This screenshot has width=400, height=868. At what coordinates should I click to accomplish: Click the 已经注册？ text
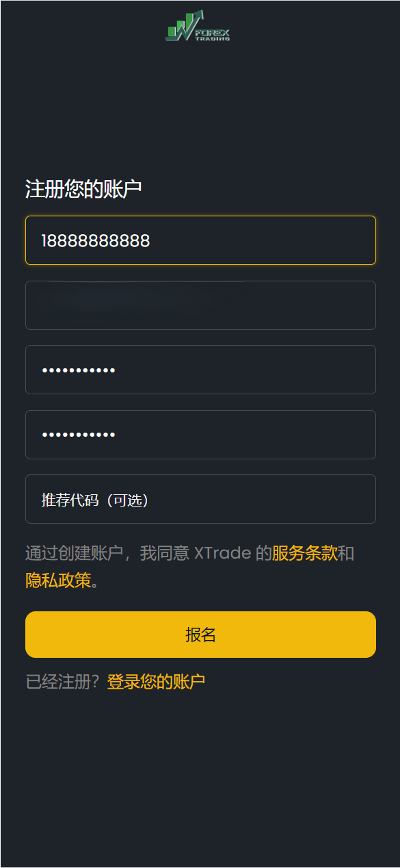click(x=64, y=682)
